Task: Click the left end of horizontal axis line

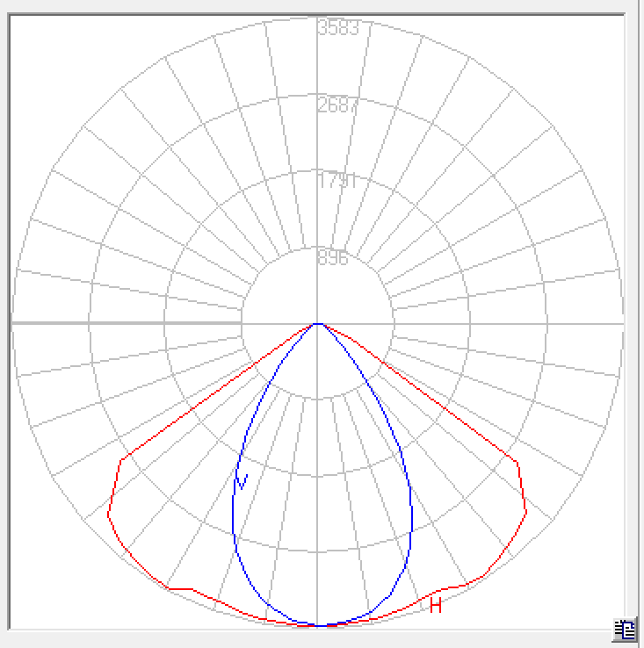Action: (x=14, y=324)
